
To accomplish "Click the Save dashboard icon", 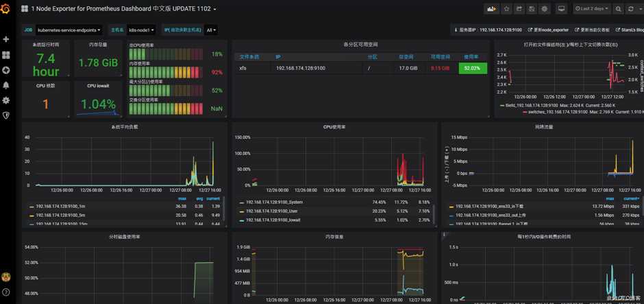I will coord(532,9).
